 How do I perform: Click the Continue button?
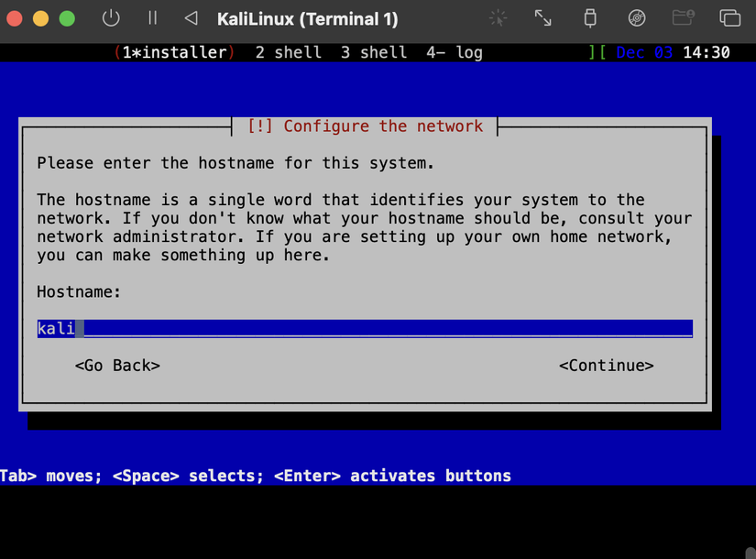pyautogui.click(x=607, y=366)
